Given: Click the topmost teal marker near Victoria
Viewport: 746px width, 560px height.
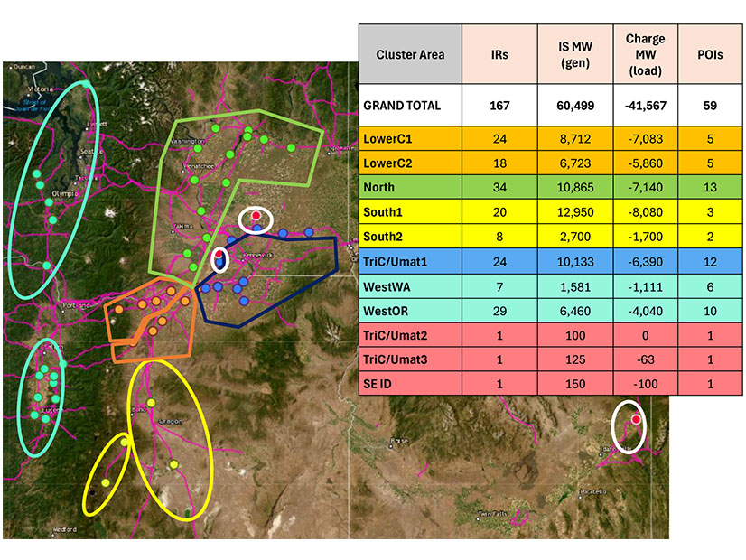Looking at the screenshot, I should pos(86,84).
